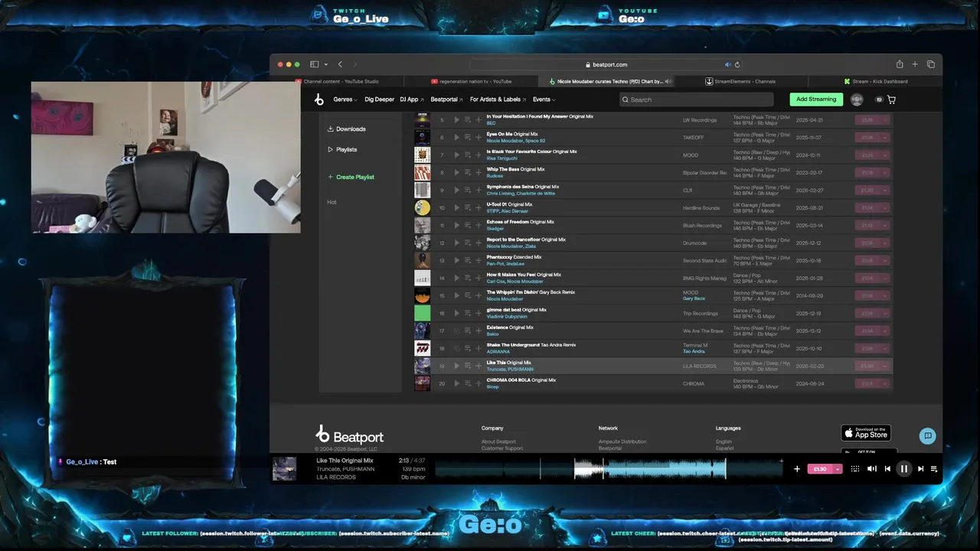The width and height of the screenshot is (980, 551).
Task: Open Safari share menu
Action: (x=900, y=64)
